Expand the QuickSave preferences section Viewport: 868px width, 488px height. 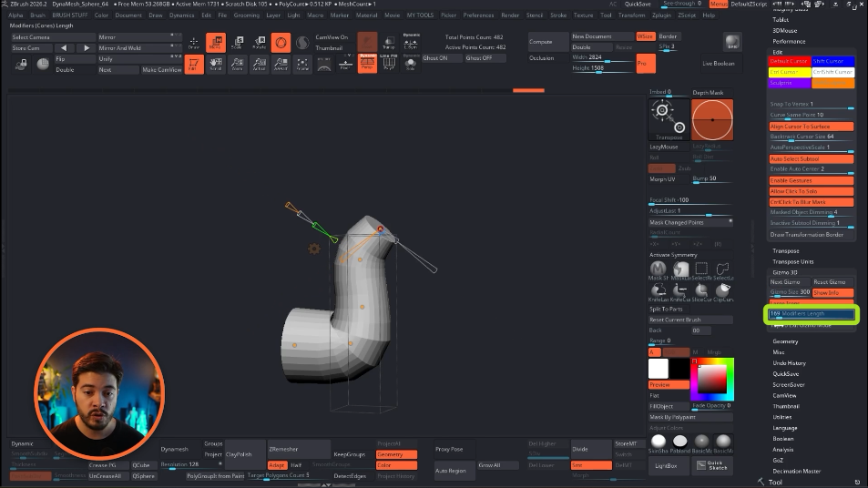(x=785, y=374)
